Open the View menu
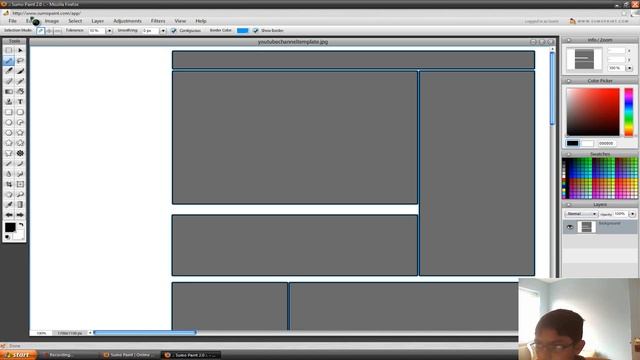The height and width of the screenshot is (360, 640). (x=180, y=21)
